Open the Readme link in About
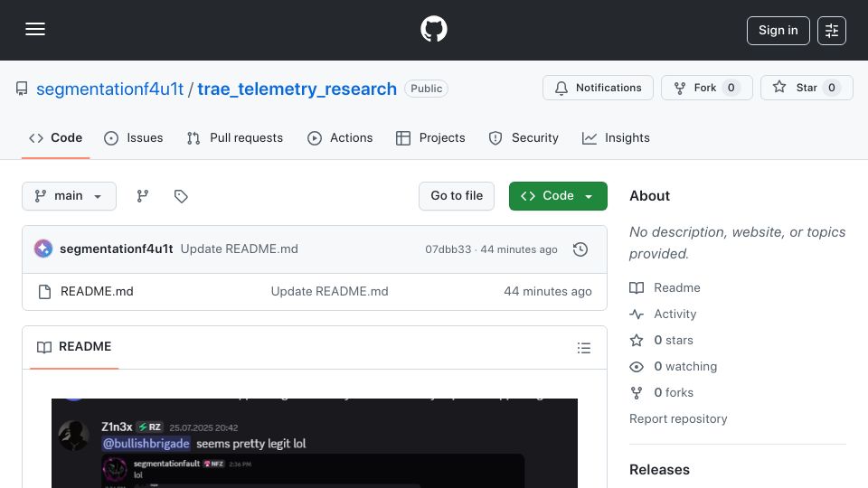Image resolution: width=868 pixels, height=488 pixels. click(x=665, y=287)
